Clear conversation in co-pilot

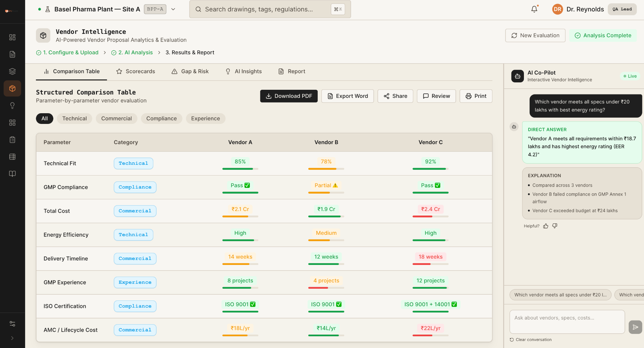[531, 340]
